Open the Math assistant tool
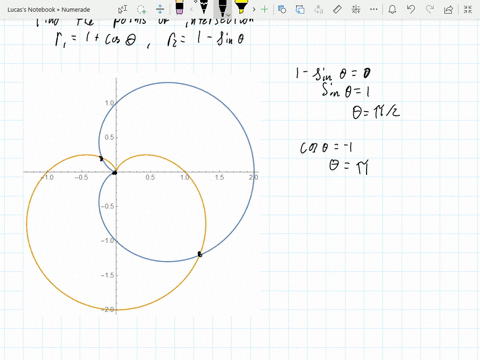The image size is (480, 360). point(356,9)
